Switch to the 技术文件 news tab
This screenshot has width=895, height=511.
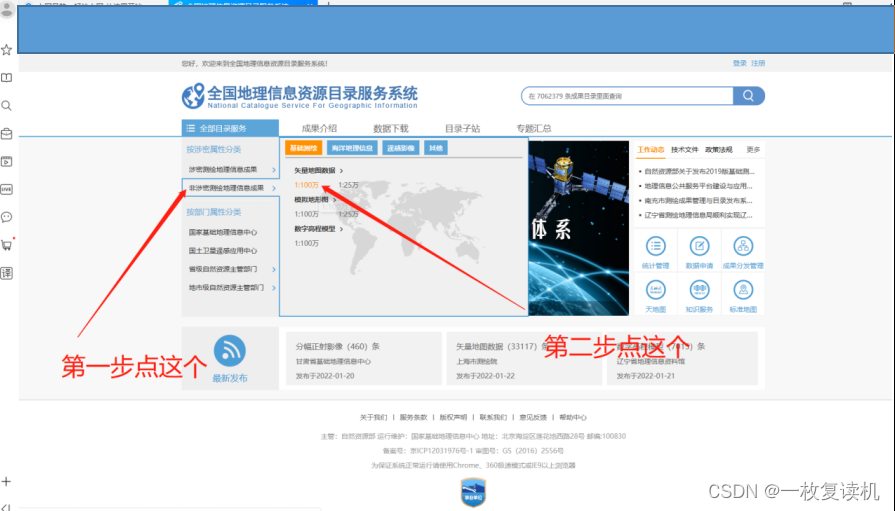pos(684,150)
